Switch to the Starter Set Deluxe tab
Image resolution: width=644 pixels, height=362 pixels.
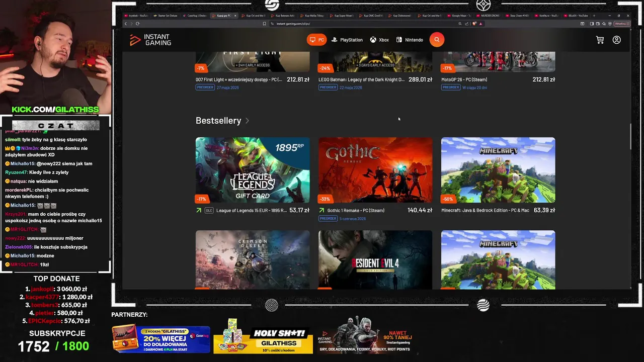(x=166, y=16)
